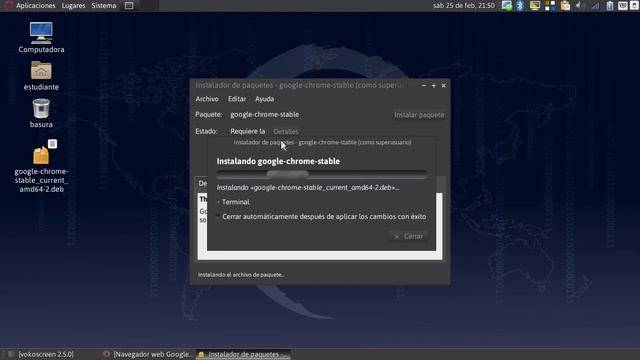This screenshot has width=640, height=360.
Task: Click the distribution logo in top panel
Action: pyautogui.click(x=8, y=5)
